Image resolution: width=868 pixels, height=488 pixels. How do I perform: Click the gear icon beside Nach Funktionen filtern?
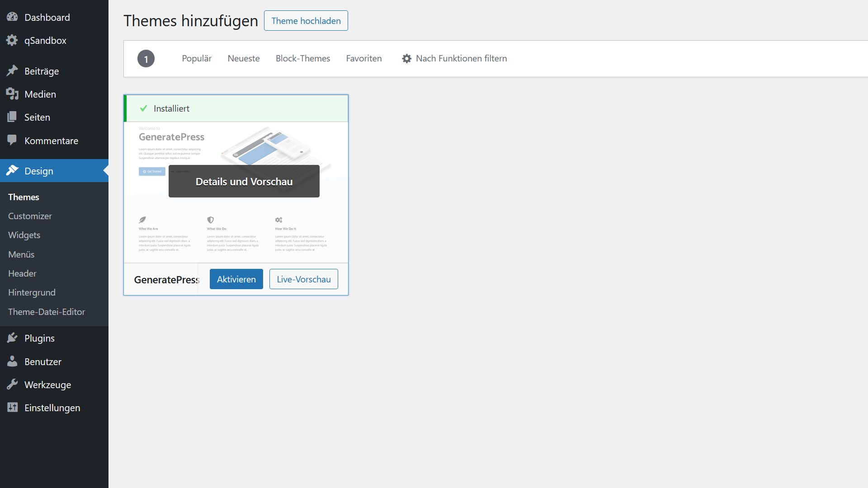pyautogui.click(x=407, y=59)
